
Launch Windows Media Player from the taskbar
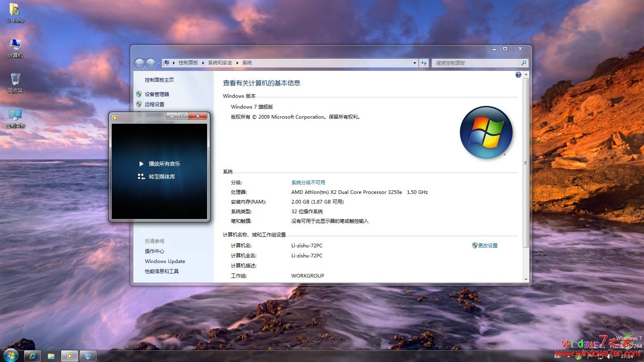(x=69, y=356)
